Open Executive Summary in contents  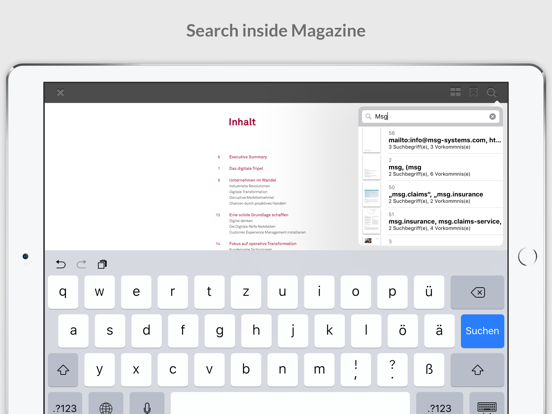(x=248, y=157)
